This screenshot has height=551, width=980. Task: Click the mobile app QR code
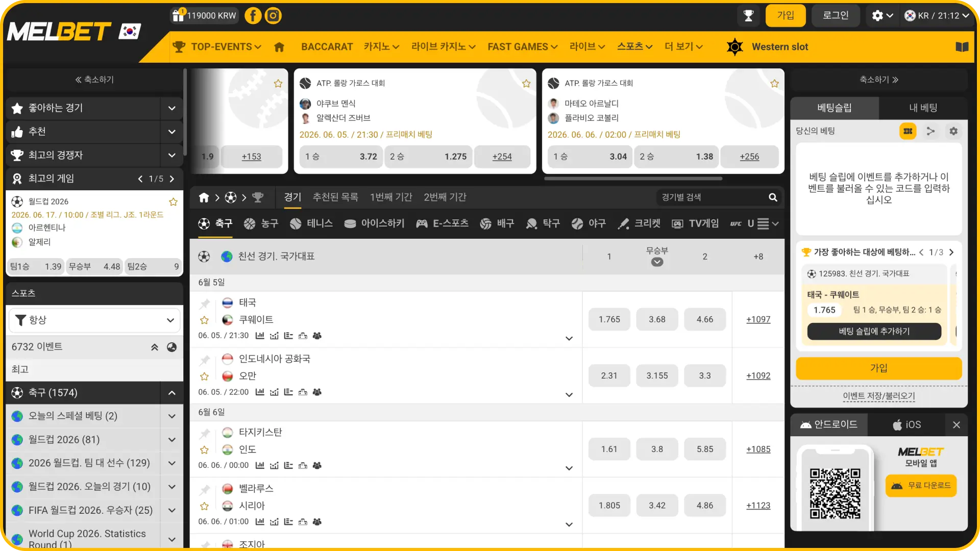click(835, 494)
